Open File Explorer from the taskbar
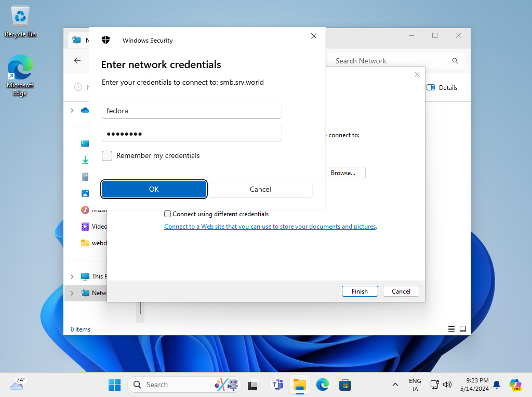This screenshot has width=532, height=397. (299, 385)
